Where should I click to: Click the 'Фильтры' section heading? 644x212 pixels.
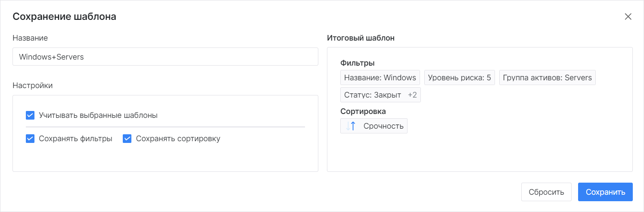coord(357,63)
